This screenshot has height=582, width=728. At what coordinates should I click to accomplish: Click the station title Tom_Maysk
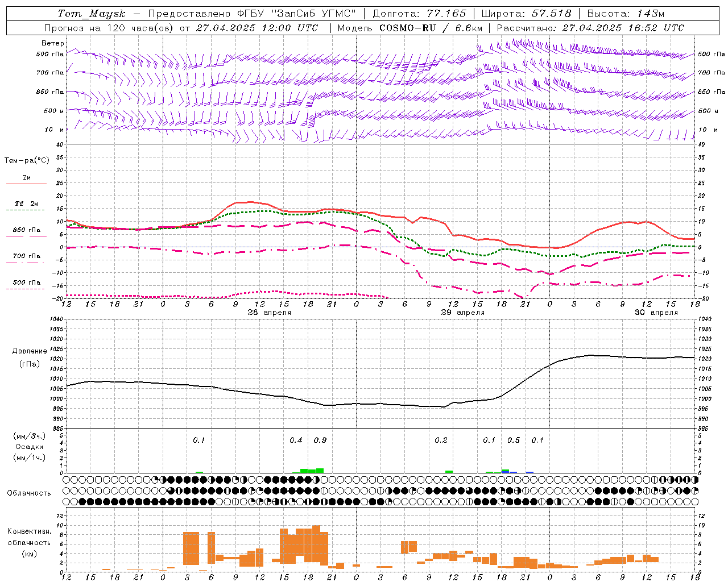click(91, 14)
